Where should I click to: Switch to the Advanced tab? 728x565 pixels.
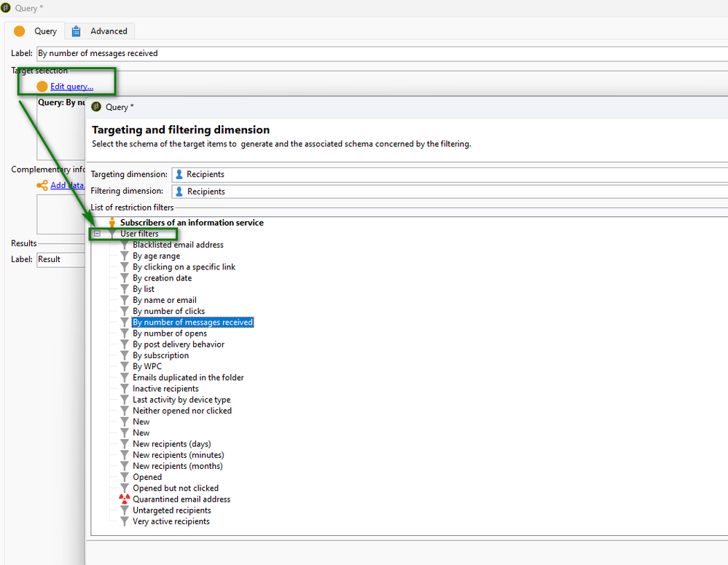point(101,31)
